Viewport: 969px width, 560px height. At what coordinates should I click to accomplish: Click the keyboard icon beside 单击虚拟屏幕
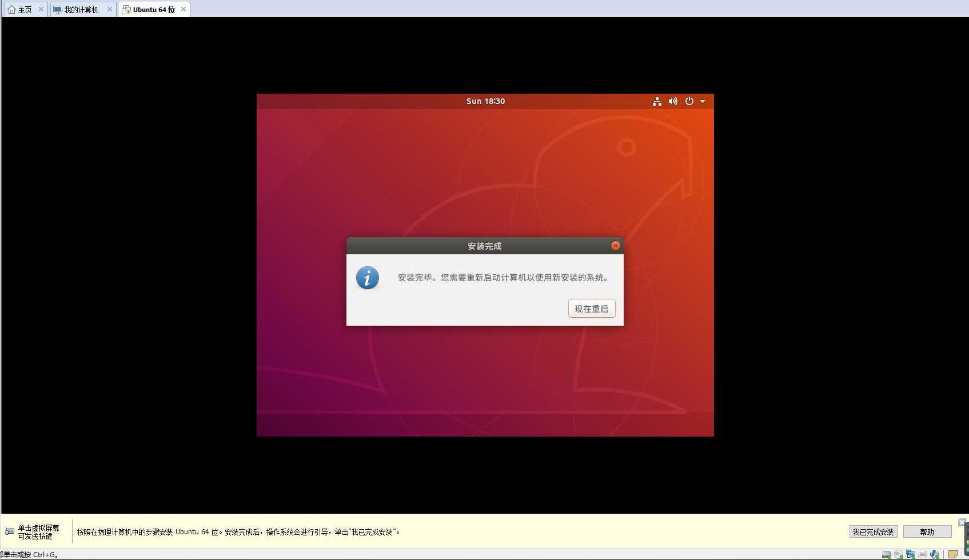click(x=10, y=531)
